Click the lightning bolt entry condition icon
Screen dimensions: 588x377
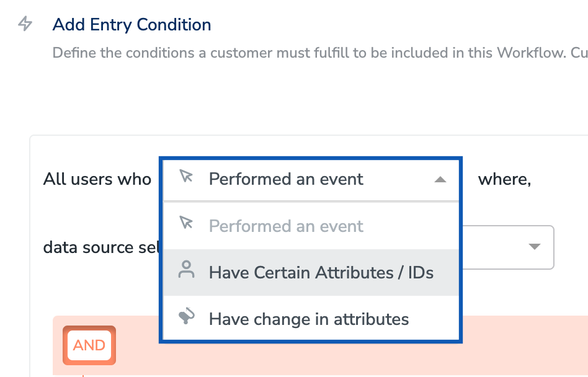(x=25, y=24)
